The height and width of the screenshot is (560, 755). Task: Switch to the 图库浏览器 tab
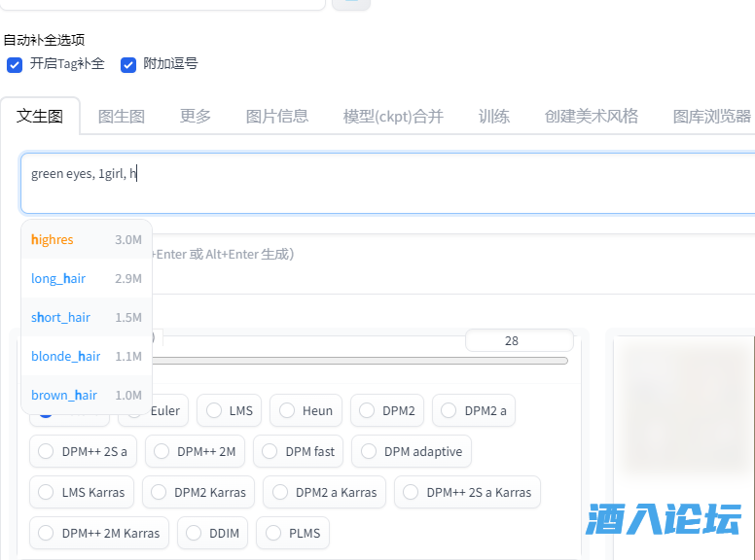tap(711, 116)
